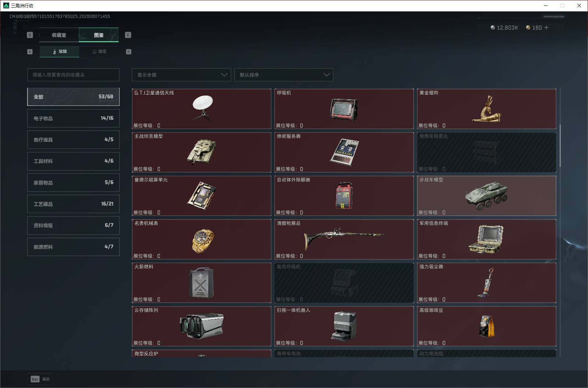Minimize the 三角洲行动 window
The image size is (588, 388).
click(x=546, y=6)
